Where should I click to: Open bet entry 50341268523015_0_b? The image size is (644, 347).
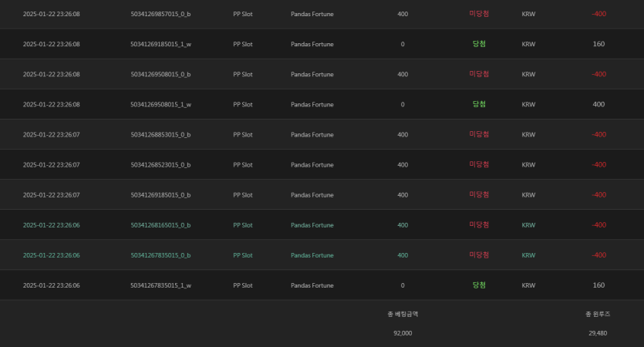160,164
